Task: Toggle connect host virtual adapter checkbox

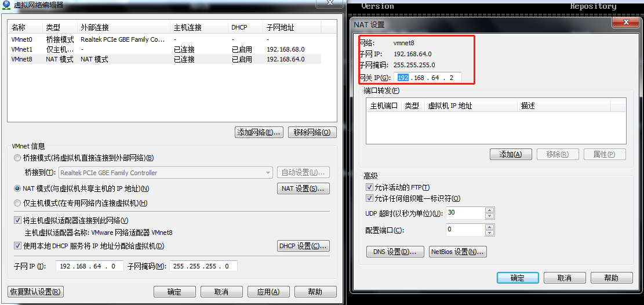Action: 17,220
